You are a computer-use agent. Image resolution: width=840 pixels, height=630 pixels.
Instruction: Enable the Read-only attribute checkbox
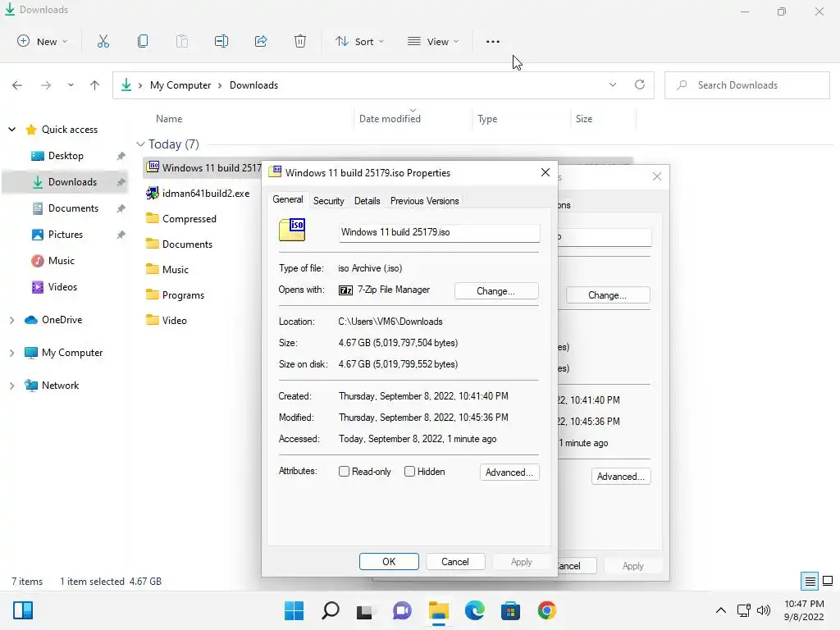[344, 472]
